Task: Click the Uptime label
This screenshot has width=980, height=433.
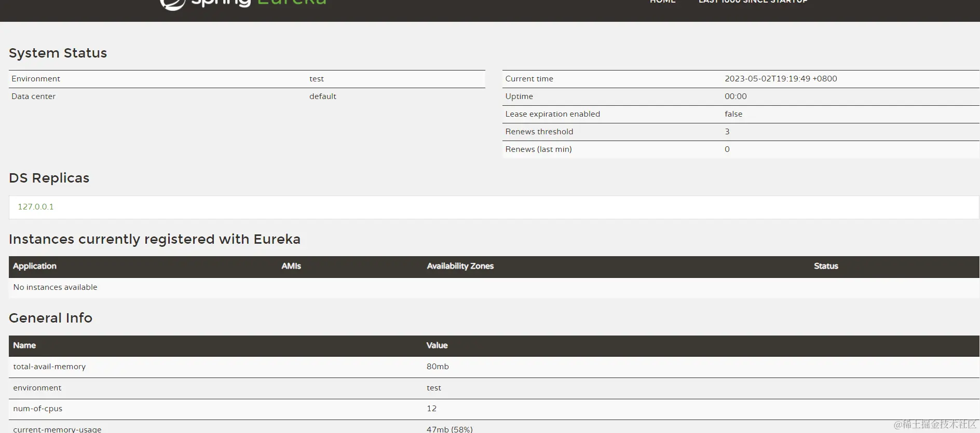Action: 519,96
